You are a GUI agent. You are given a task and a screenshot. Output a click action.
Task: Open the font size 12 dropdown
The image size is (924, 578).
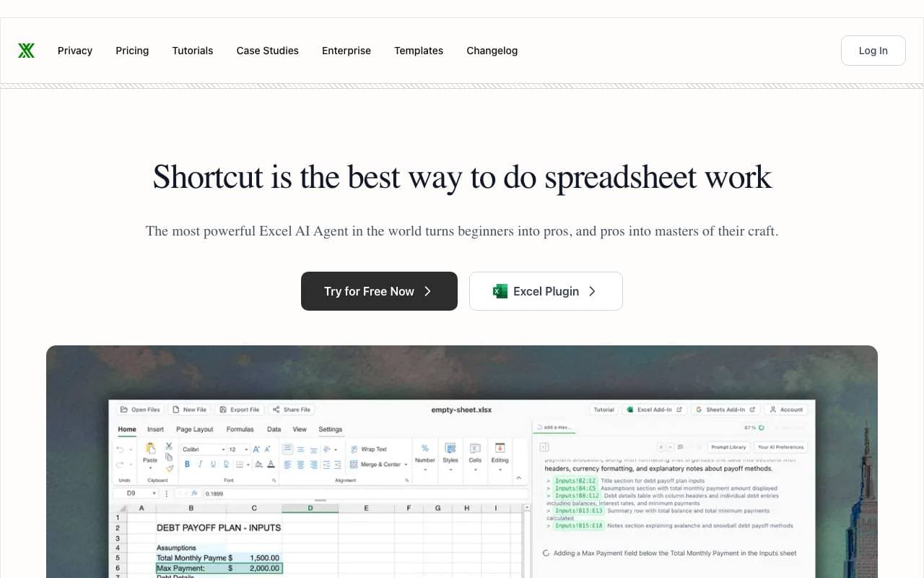[x=238, y=449]
